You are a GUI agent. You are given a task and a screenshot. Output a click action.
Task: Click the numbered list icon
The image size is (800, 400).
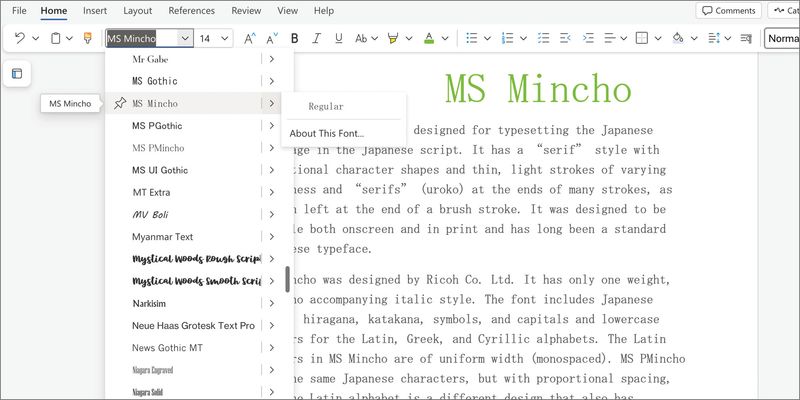(x=507, y=39)
